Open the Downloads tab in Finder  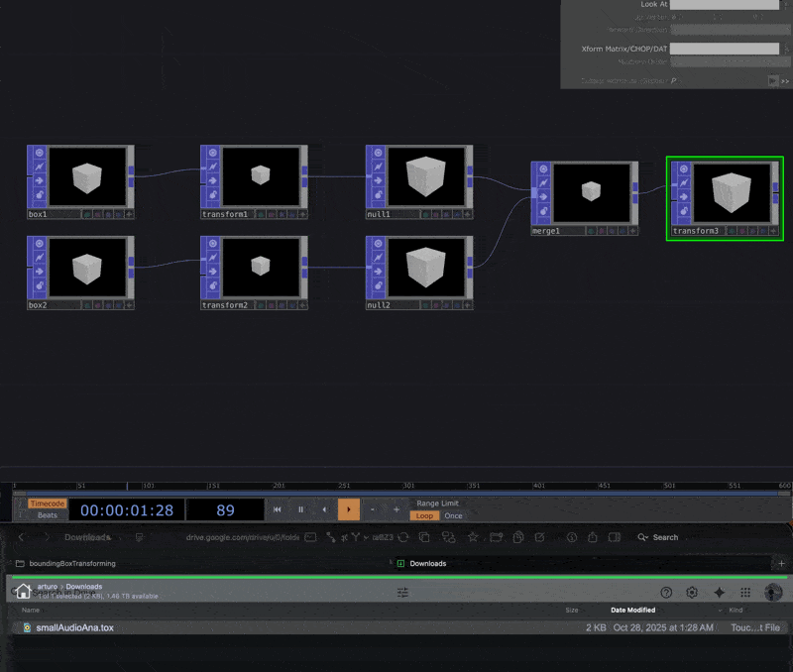tap(427, 563)
